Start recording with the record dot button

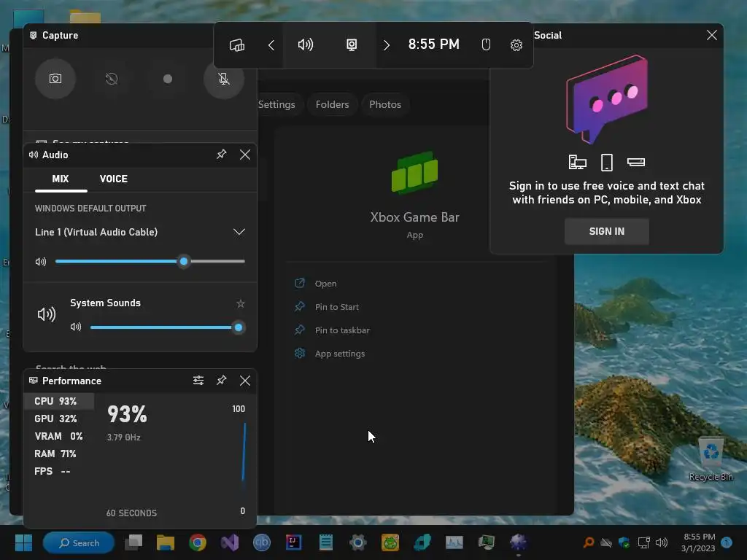pyautogui.click(x=168, y=79)
